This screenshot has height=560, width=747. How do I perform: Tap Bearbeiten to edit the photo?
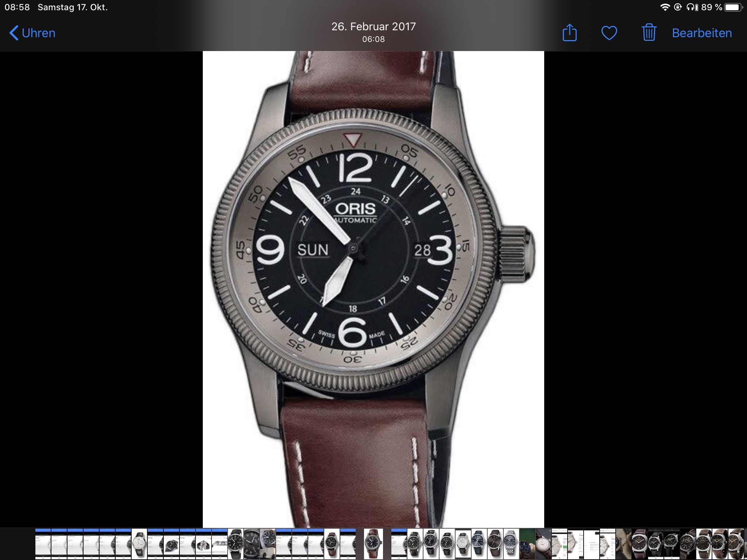click(x=702, y=33)
